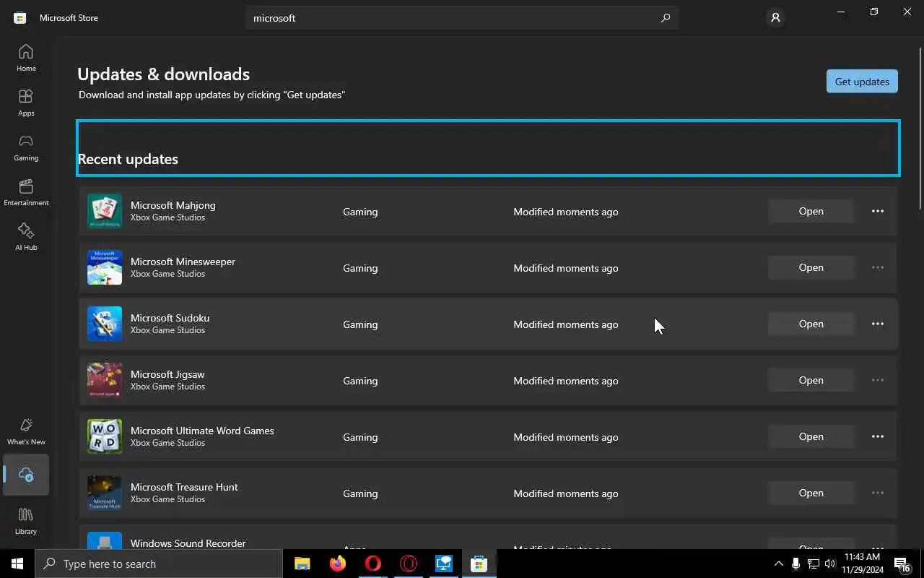Open more options for Microsoft Mahjong
The height and width of the screenshot is (578, 924).
(878, 211)
